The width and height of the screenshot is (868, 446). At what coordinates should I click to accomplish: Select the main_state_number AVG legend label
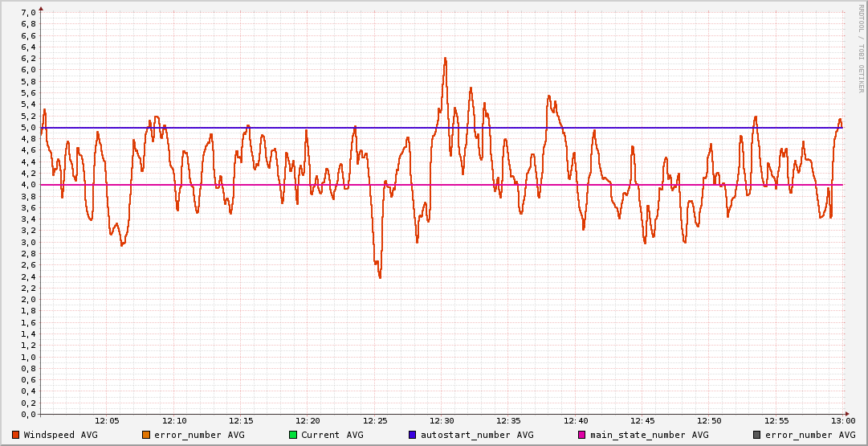point(650,435)
